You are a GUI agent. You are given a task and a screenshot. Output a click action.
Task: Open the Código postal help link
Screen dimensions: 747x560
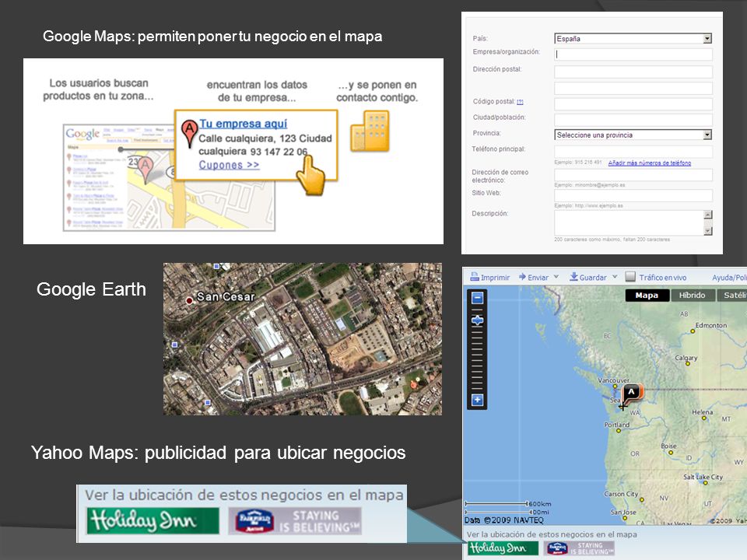click(520, 102)
